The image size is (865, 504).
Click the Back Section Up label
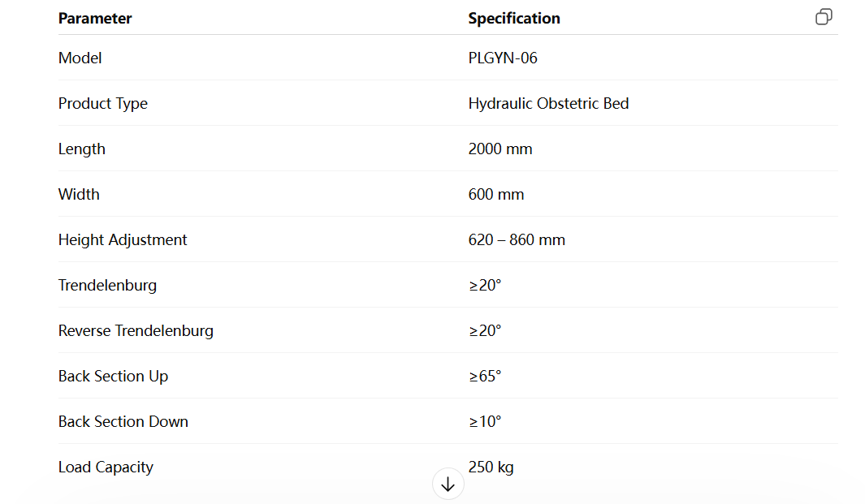click(x=113, y=376)
